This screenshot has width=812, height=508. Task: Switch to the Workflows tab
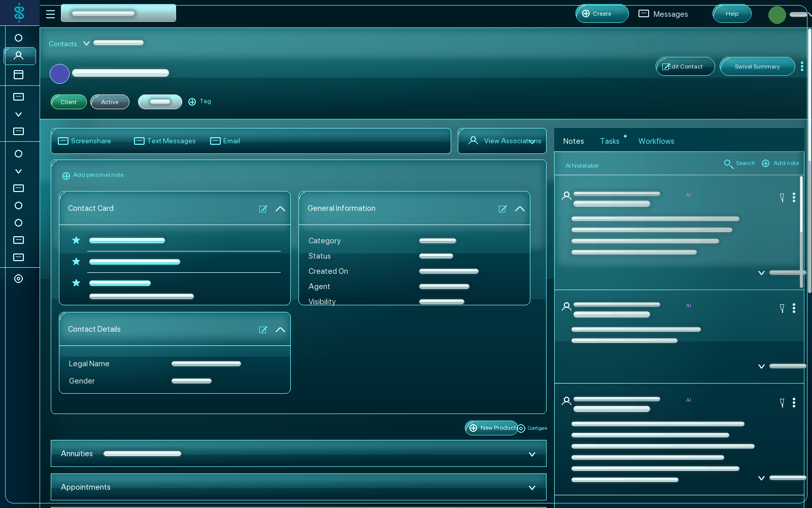pos(656,141)
